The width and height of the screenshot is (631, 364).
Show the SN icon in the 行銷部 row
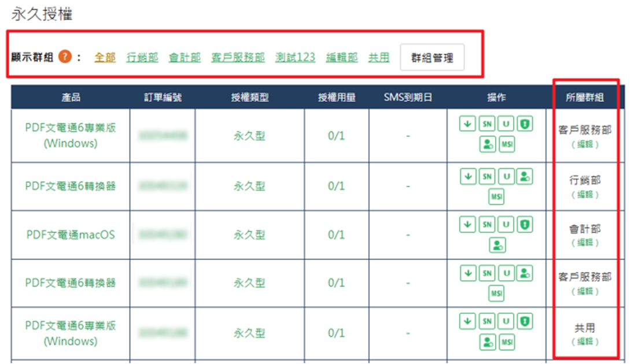point(488,176)
